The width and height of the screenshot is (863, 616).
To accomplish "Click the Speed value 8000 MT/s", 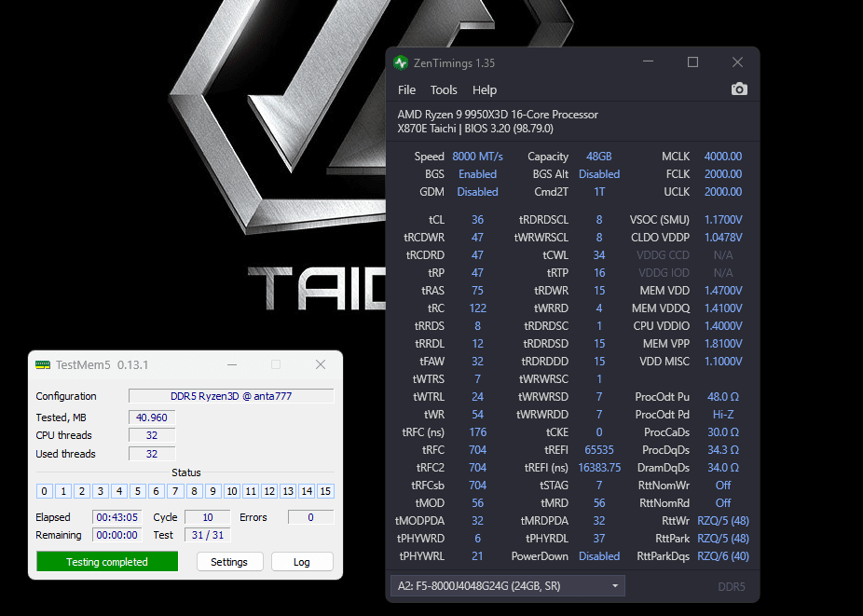I will 478,157.
